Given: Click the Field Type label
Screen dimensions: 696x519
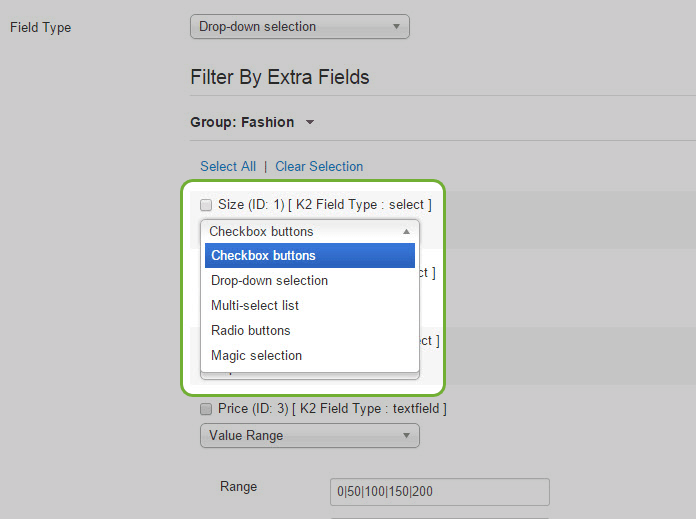Looking at the screenshot, I should click(x=40, y=28).
